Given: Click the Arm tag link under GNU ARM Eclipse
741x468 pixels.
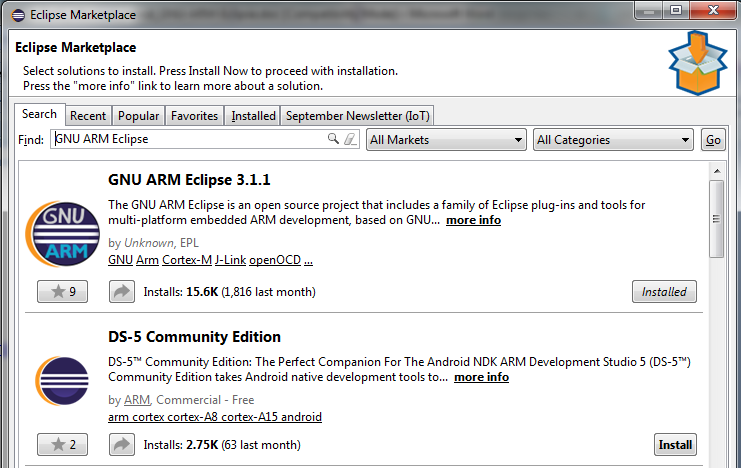Looking at the screenshot, I should (x=147, y=260).
